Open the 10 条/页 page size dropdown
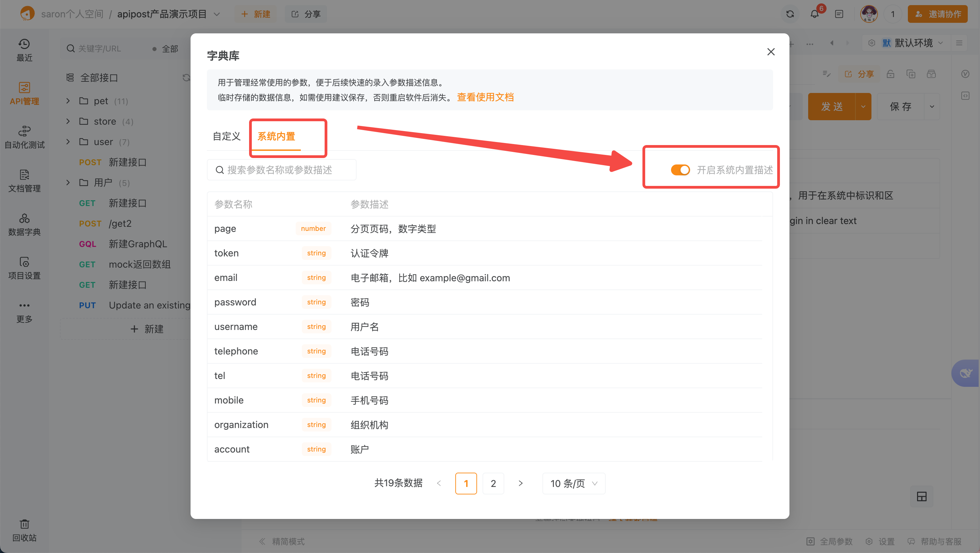Viewport: 980px width, 553px height. tap(574, 483)
